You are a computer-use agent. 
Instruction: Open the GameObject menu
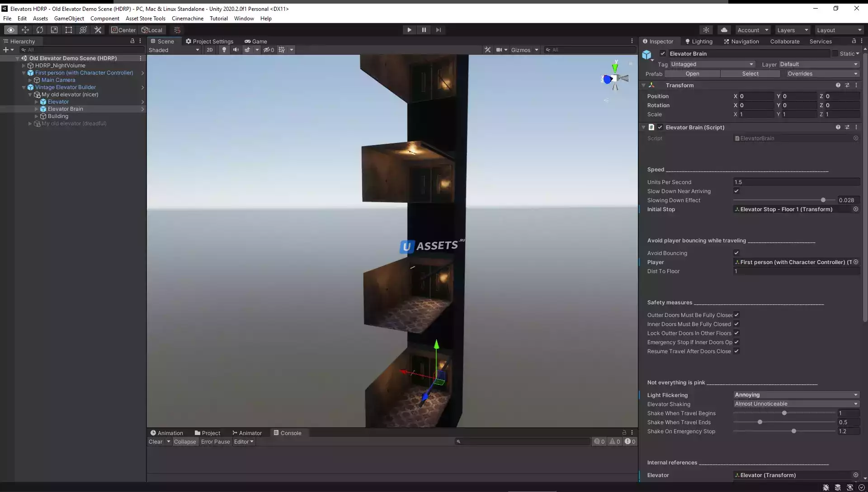tap(69, 19)
